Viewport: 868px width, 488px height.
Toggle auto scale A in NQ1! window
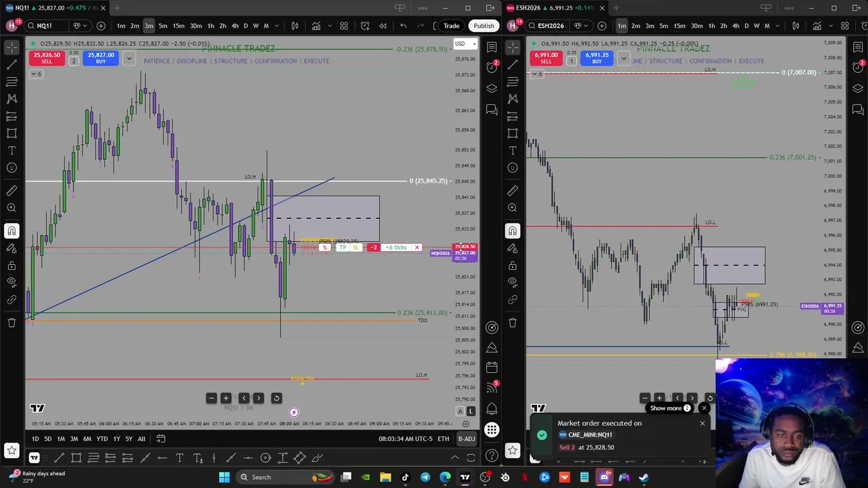460,411
